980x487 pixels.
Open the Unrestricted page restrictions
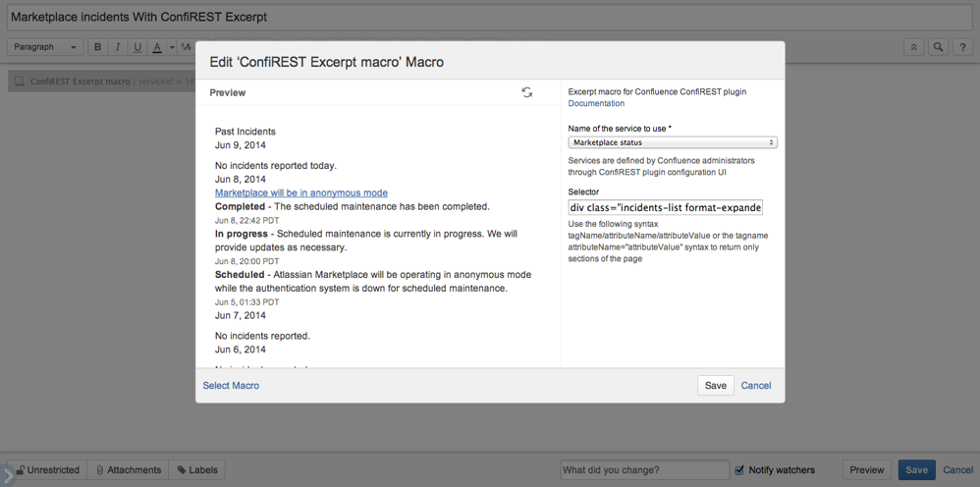(47, 470)
